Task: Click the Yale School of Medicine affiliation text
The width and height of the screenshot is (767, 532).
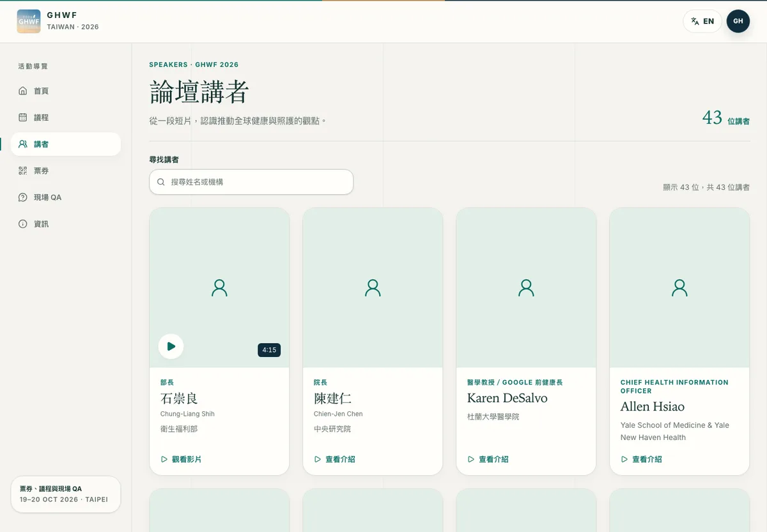Action: [x=675, y=431]
